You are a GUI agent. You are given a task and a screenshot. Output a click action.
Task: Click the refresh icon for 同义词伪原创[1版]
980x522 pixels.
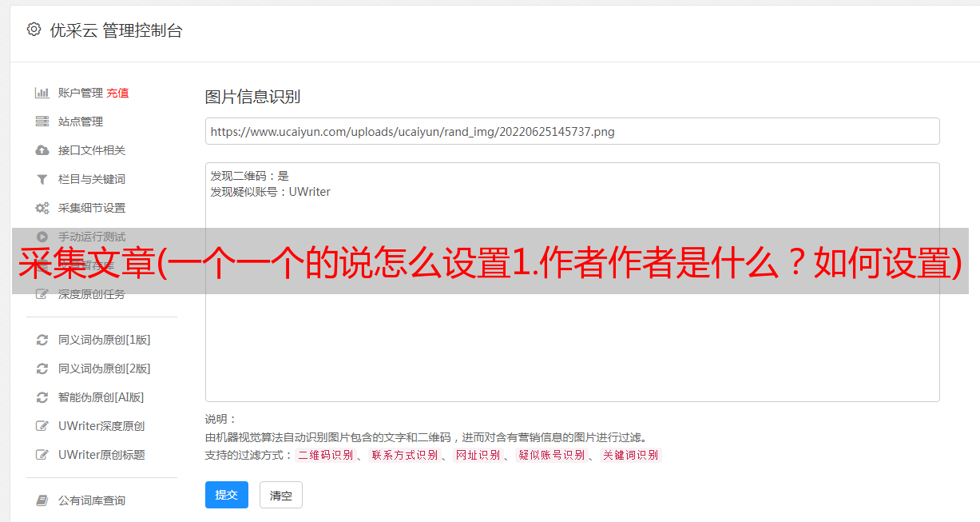[x=42, y=340]
